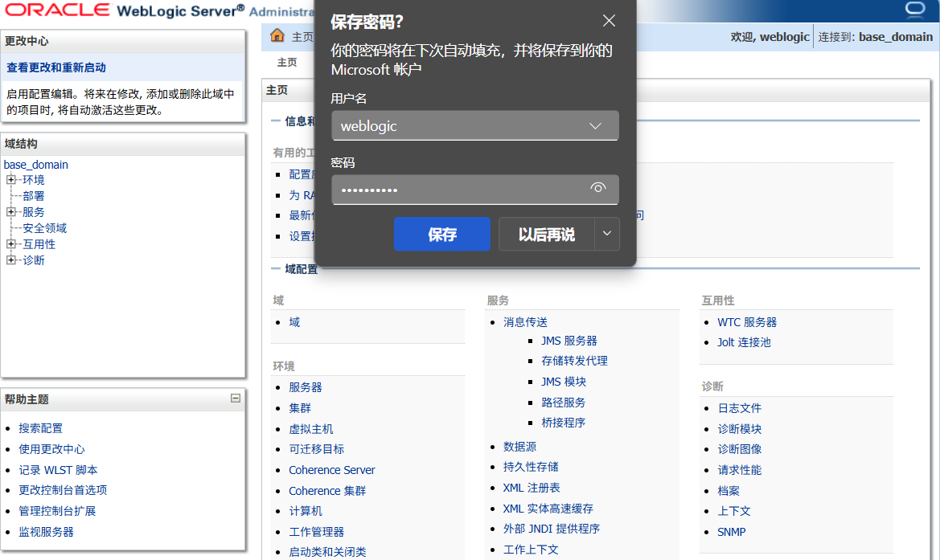Image resolution: width=940 pixels, height=560 pixels.
Task: Open the JMS 模块 link
Action: (x=564, y=382)
